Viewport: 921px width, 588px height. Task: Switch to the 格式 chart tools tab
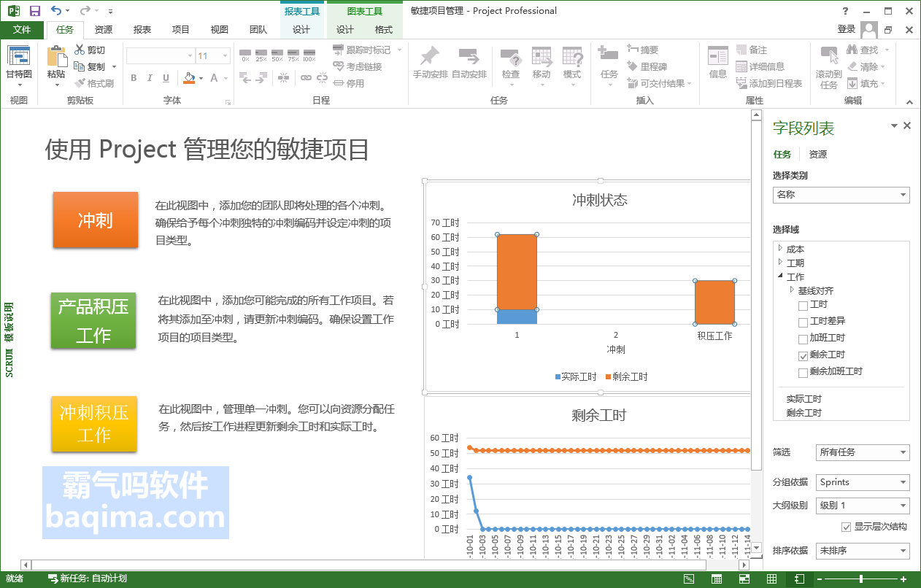click(384, 30)
